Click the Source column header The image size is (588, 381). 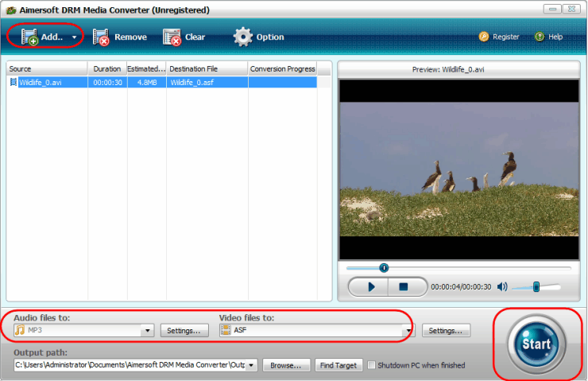pyautogui.click(x=47, y=68)
